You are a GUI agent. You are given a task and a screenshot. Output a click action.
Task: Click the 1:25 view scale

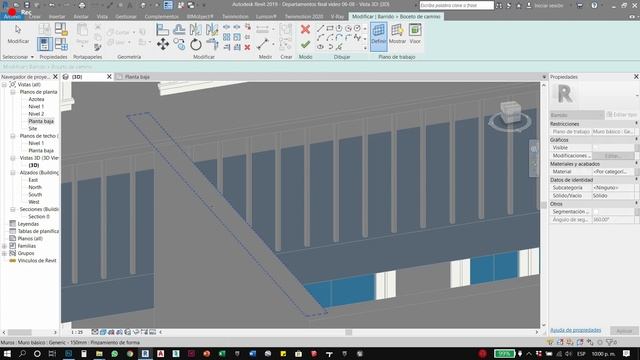coord(77,332)
